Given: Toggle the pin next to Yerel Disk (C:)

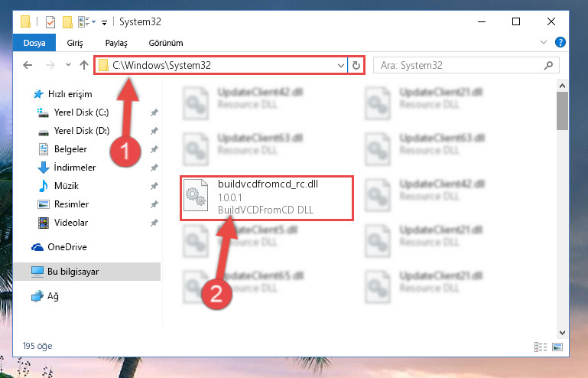Looking at the screenshot, I should 154,112.
